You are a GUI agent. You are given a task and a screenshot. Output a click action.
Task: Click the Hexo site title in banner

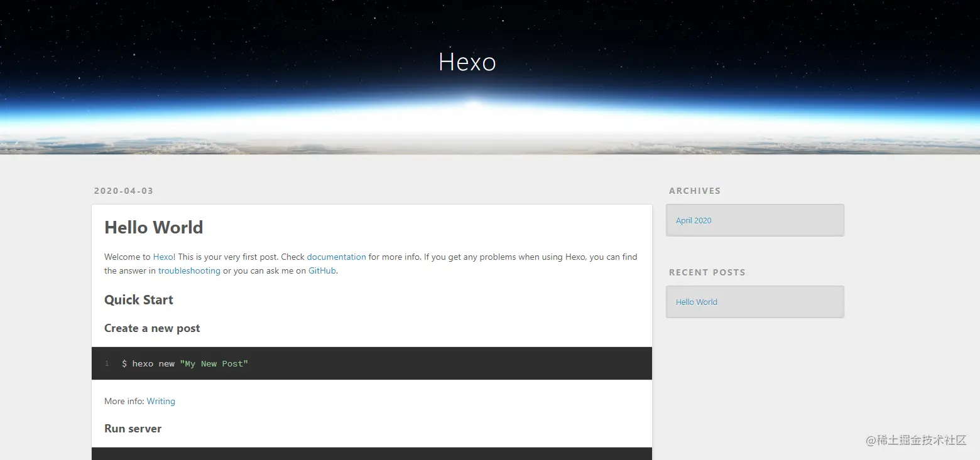click(467, 62)
